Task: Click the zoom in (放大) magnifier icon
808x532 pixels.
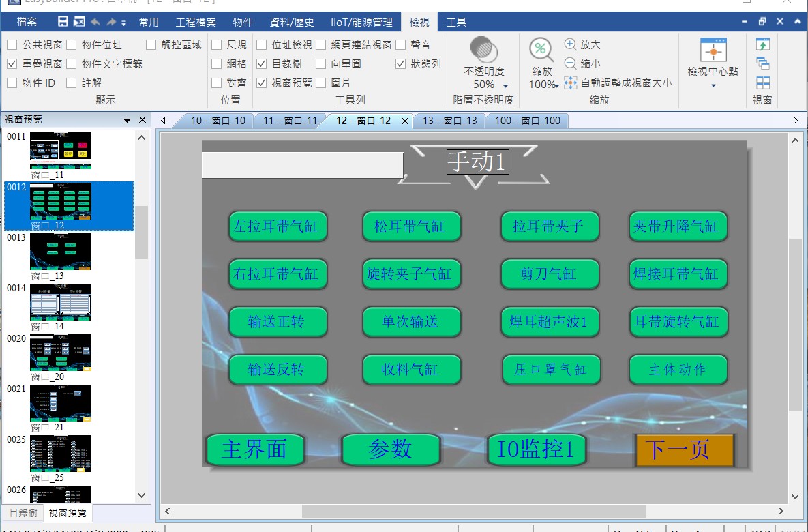Action: (x=571, y=44)
